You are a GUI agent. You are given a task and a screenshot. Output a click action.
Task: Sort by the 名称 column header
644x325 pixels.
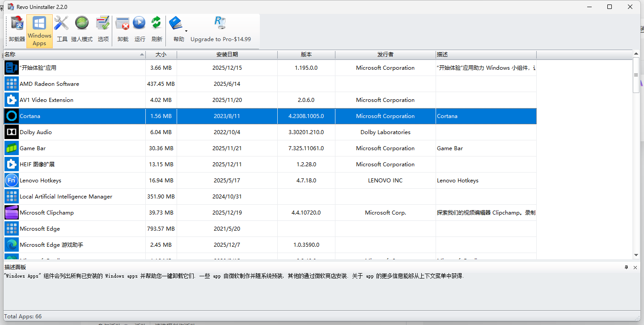coord(75,55)
